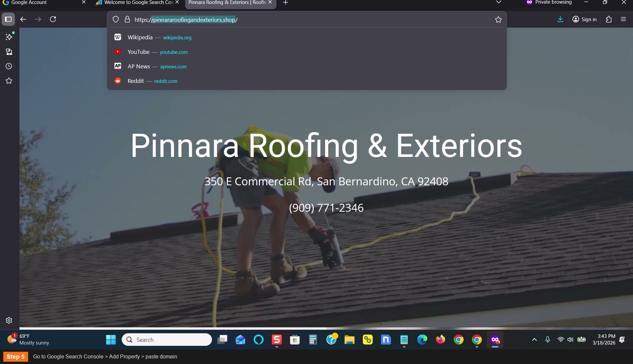
Task: Open the Windows Start menu
Action: (111, 340)
